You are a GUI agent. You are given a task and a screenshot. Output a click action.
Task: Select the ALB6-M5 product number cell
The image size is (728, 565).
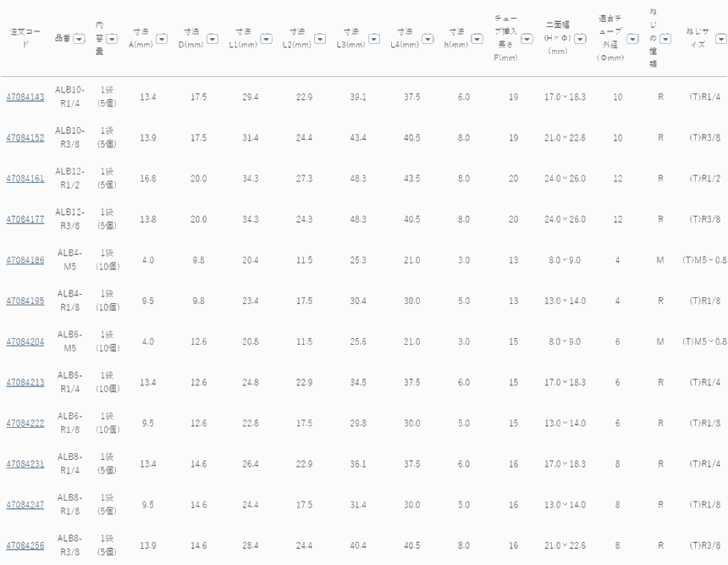coord(69,341)
